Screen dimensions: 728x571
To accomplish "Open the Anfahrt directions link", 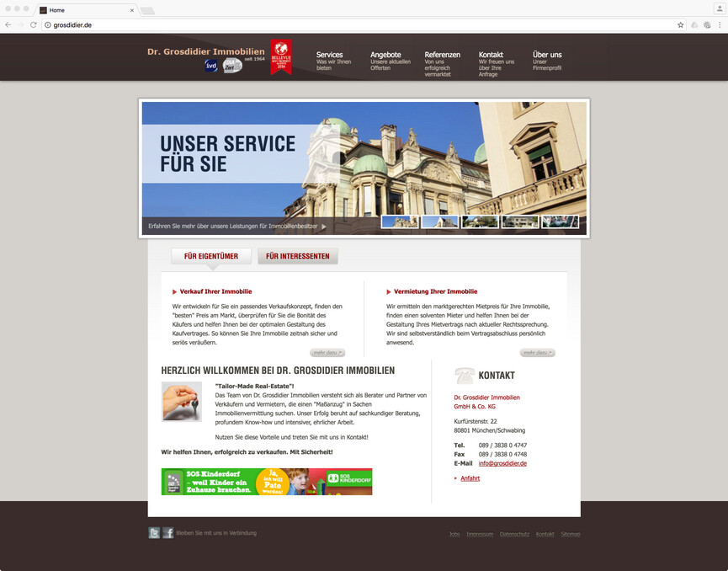I will coord(470,478).
